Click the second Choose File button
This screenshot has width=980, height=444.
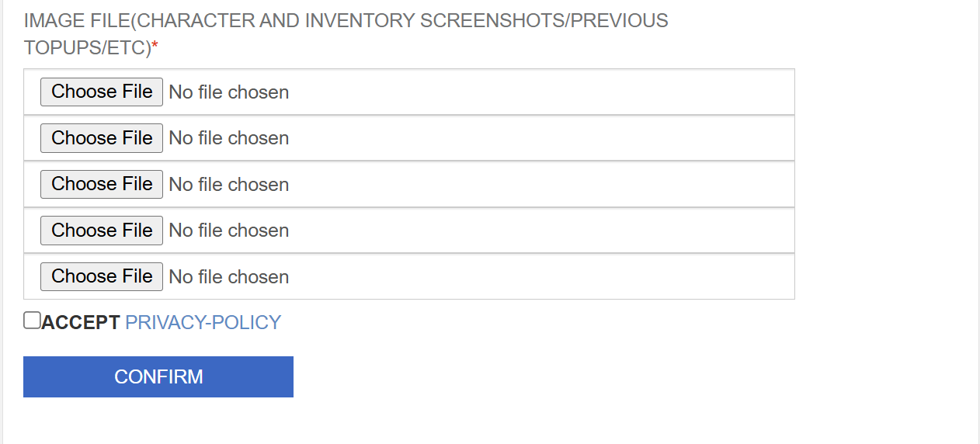coord(102,138)
